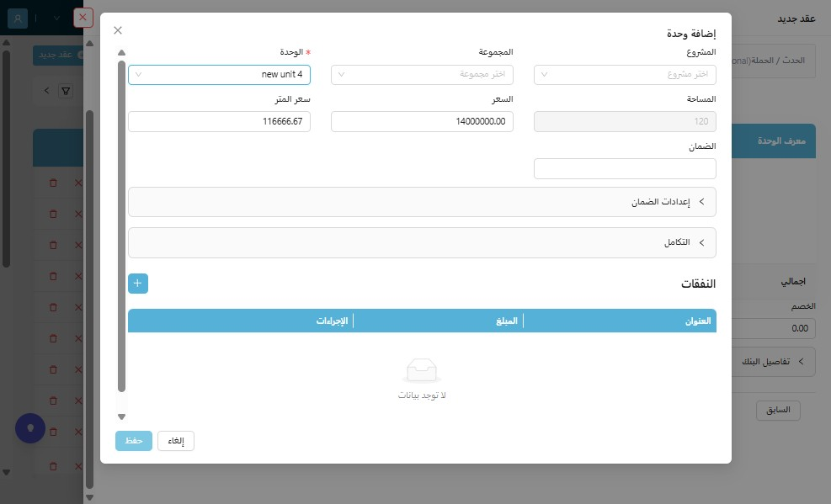Expand the إعدادات الضمان section
831x504 pixels.
pyautogui.click(x=422, y=202)
